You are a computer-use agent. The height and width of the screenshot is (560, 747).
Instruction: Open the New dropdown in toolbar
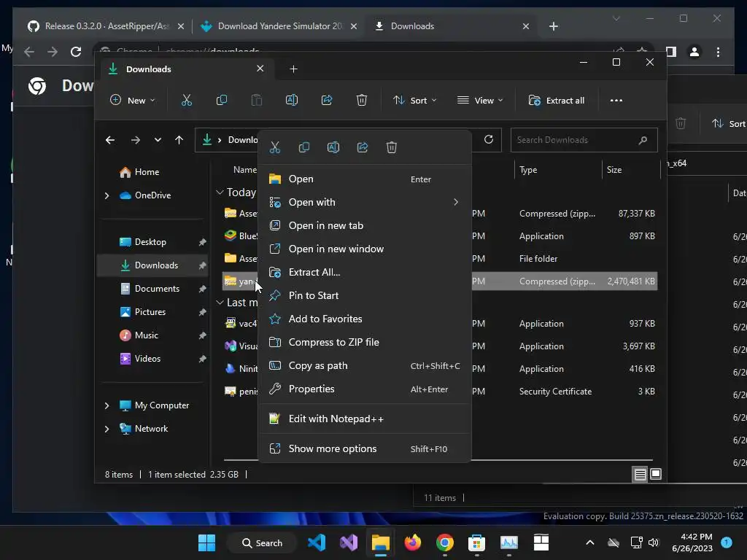click(133, 101)
